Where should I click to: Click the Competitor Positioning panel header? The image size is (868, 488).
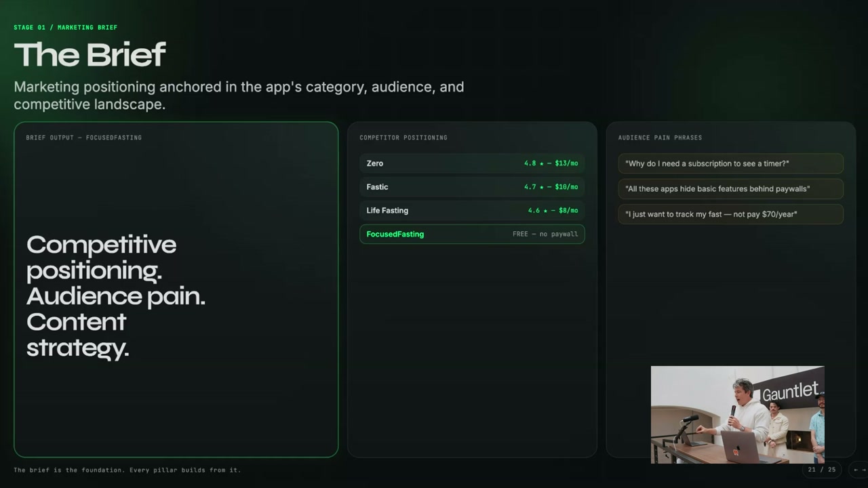pos(403,138)
